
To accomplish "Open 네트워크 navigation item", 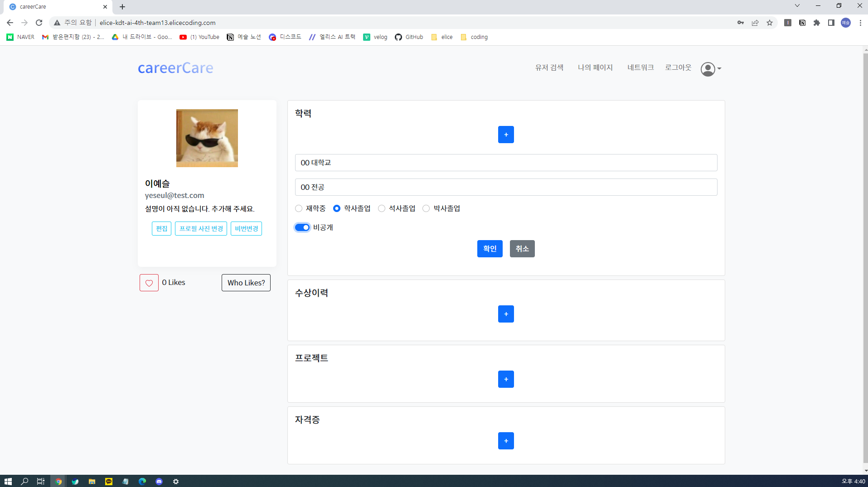I will 640,68.
